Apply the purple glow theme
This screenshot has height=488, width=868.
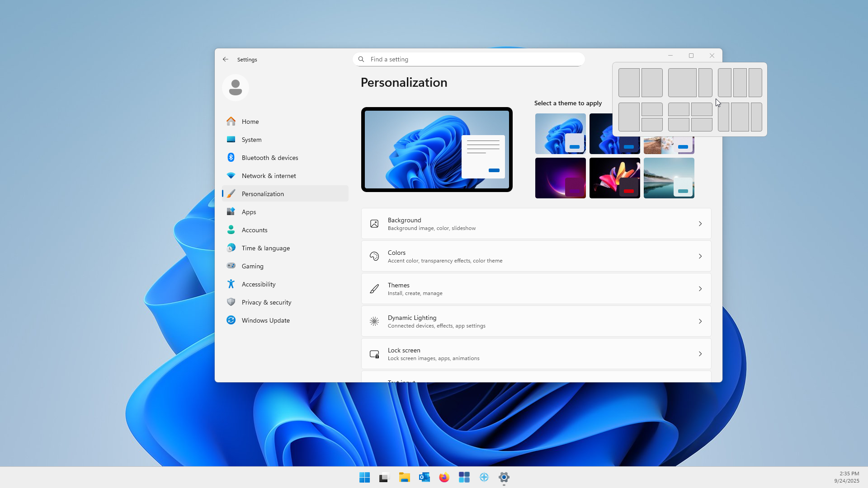point(560,178)
